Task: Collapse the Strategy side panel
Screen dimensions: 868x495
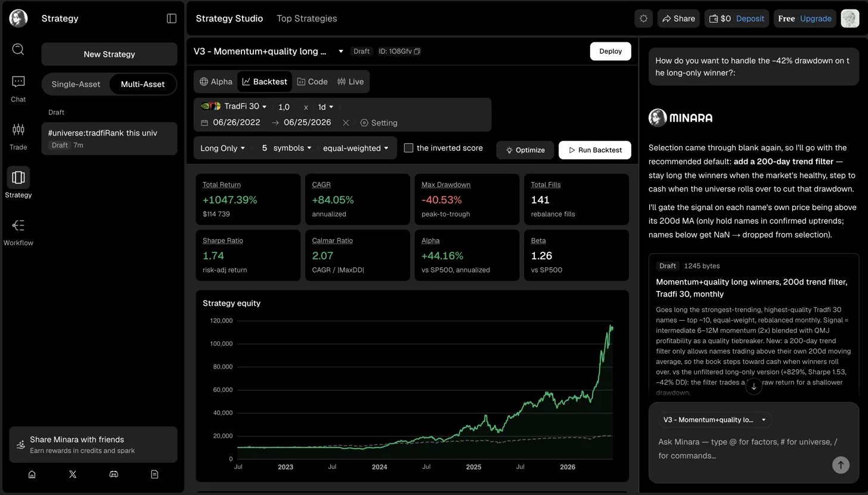Action: [x=172, y=18]
